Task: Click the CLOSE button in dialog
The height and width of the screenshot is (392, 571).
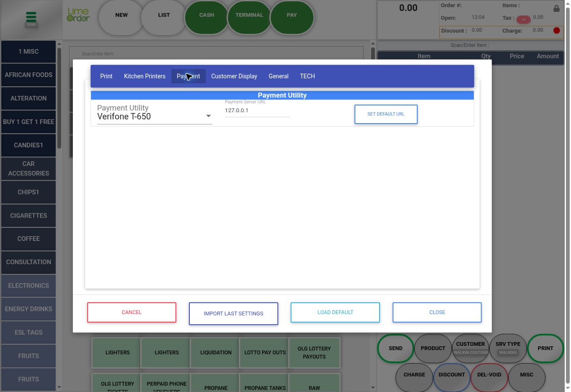Action: coord(437,312)
